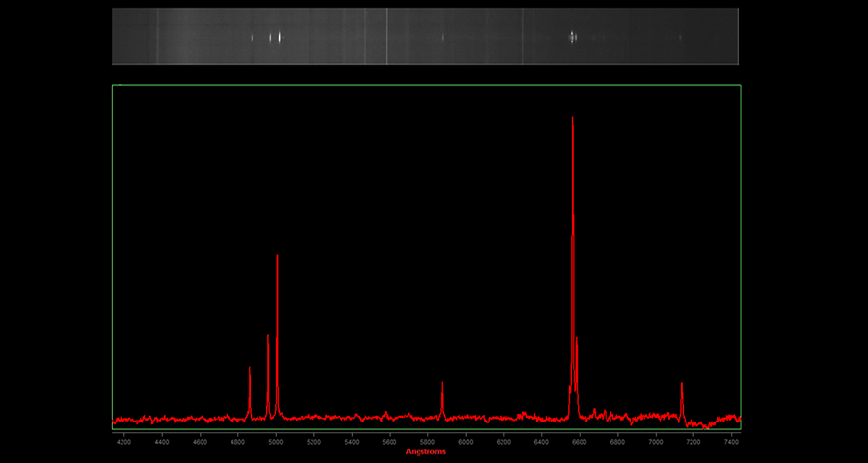Select the peak near 4960 Angstroms

268,338
